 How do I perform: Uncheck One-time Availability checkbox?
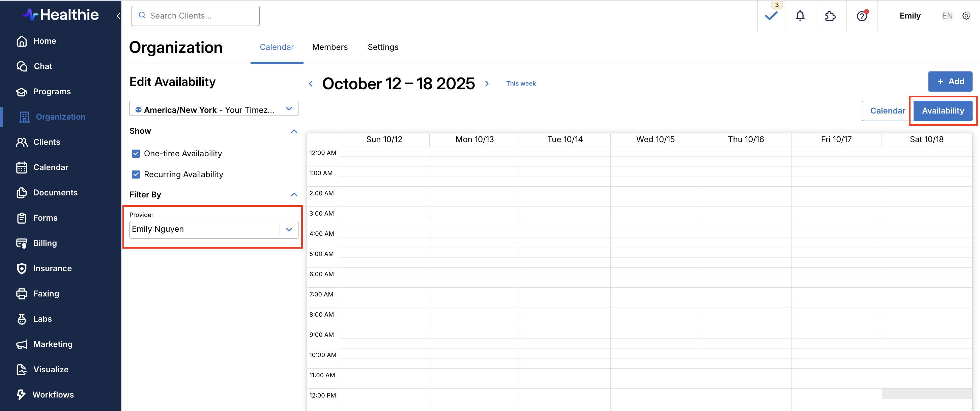136,154
